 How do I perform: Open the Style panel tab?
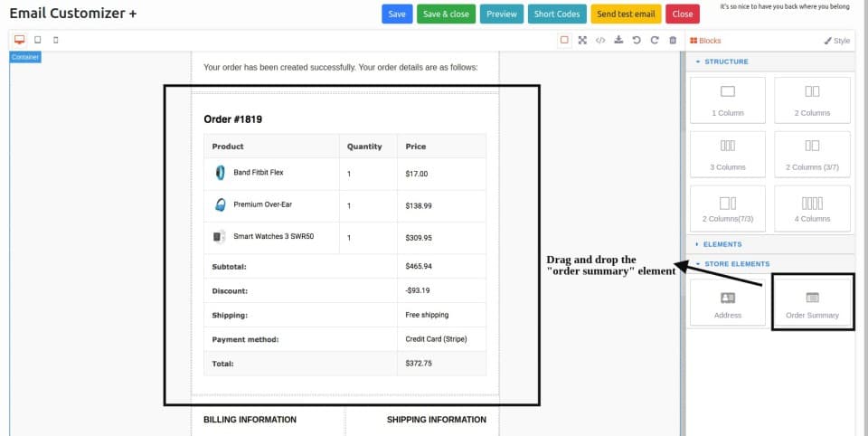click(x=837, y=41)
